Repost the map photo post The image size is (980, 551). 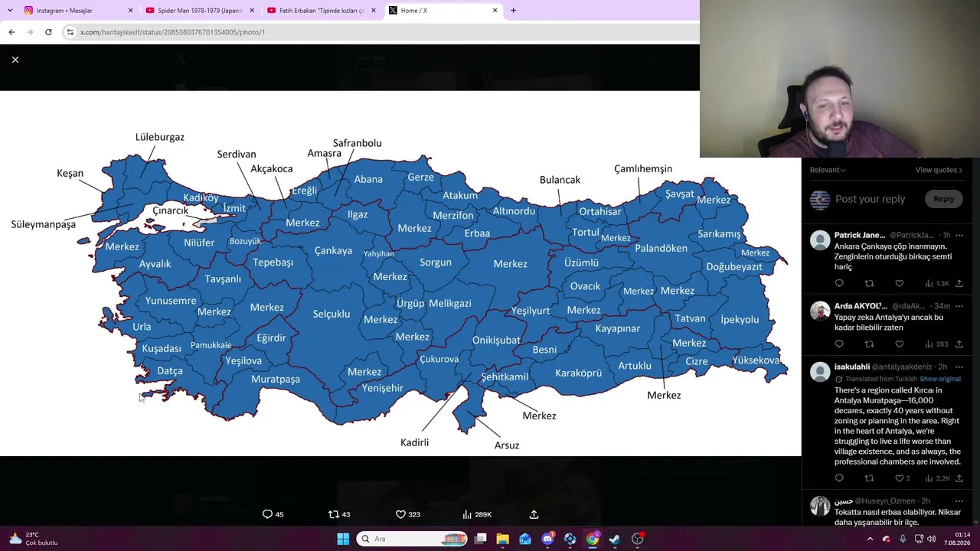point(339,514)
